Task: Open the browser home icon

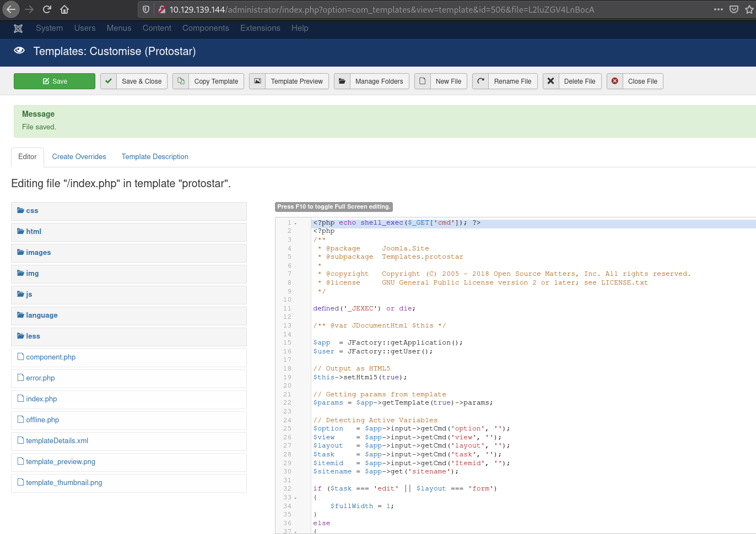Action: 64,9
